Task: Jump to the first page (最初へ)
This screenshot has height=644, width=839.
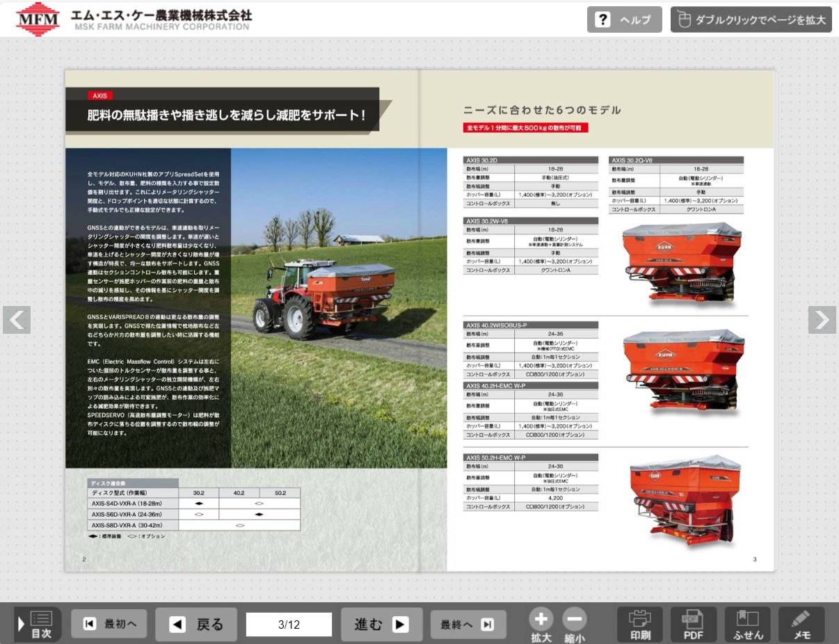Action: [109, 624]
